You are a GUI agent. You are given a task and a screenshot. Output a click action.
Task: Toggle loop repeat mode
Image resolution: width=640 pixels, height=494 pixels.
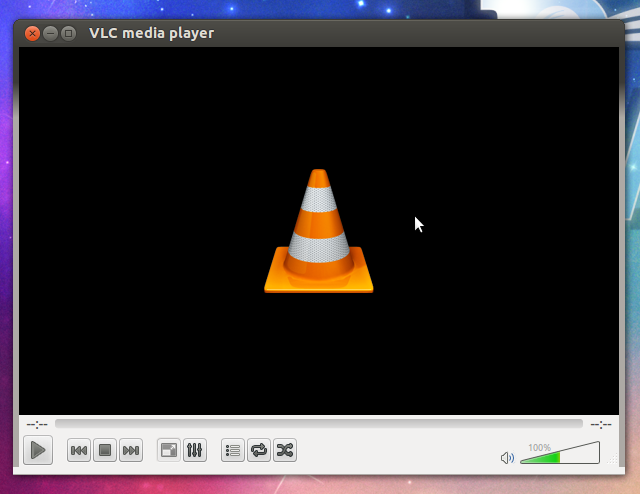(x=259, y=450)
